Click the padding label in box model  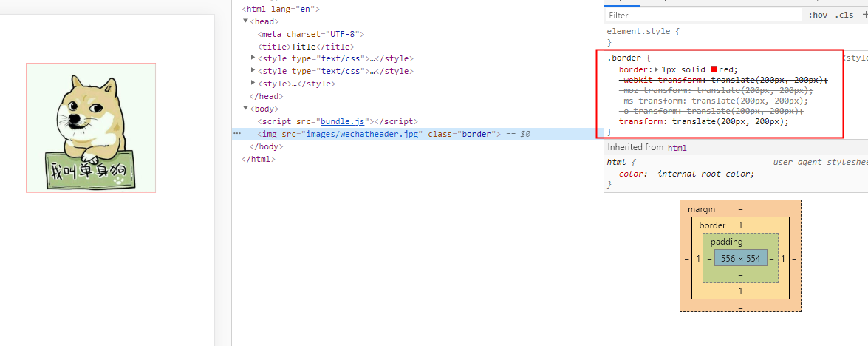726,242
